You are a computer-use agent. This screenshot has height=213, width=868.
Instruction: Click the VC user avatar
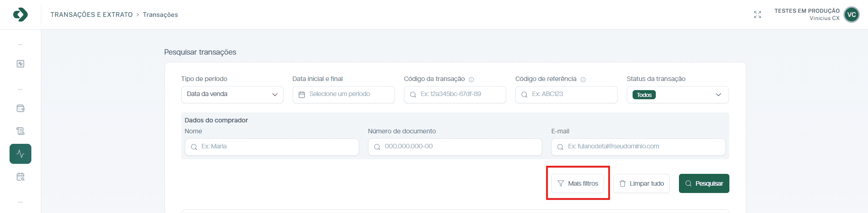[x=851, y=15]
